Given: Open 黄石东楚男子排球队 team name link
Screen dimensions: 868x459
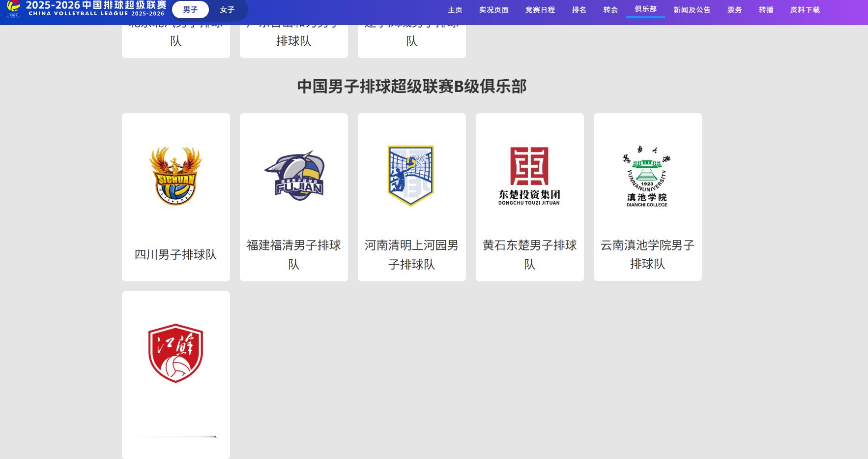Looking at the screenshot, I should coord(530,254).
